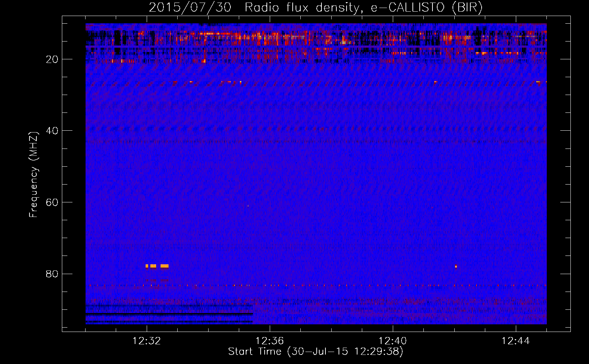
Task: Click the orange burst blocks near 78 MHz
Action: coord(157,266)
